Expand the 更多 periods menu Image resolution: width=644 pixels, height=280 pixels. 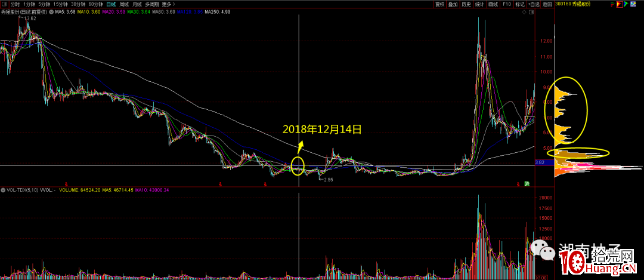tap(167, 4)
